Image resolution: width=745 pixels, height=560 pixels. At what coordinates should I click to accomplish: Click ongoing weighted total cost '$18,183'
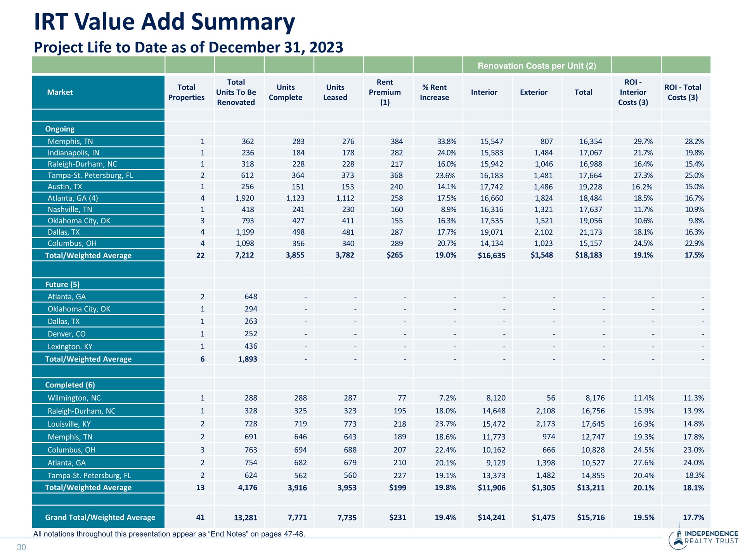pyautogui.click(x=589, y=255)
